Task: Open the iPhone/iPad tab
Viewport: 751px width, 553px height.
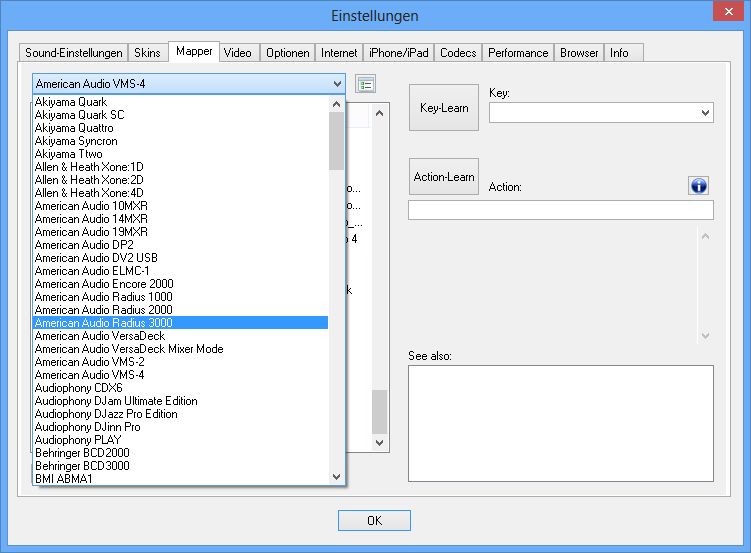Action: coord(399,53)
